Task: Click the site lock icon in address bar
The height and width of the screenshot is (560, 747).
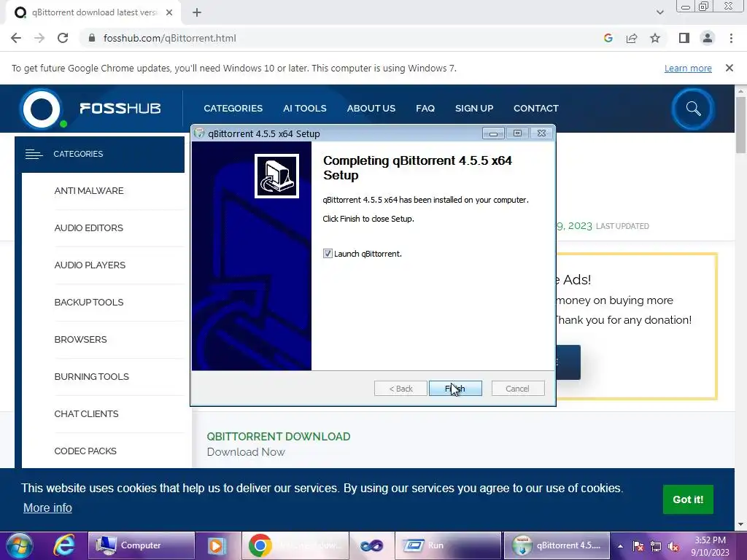Action: point(92,38)
